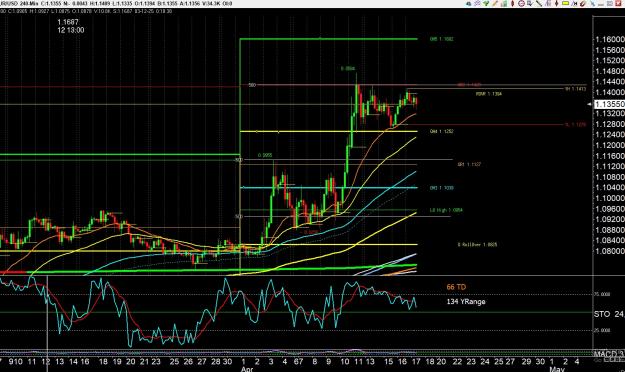Click the green level label near 1.1600
The image size is (625, 372).
tap(441, 39)
